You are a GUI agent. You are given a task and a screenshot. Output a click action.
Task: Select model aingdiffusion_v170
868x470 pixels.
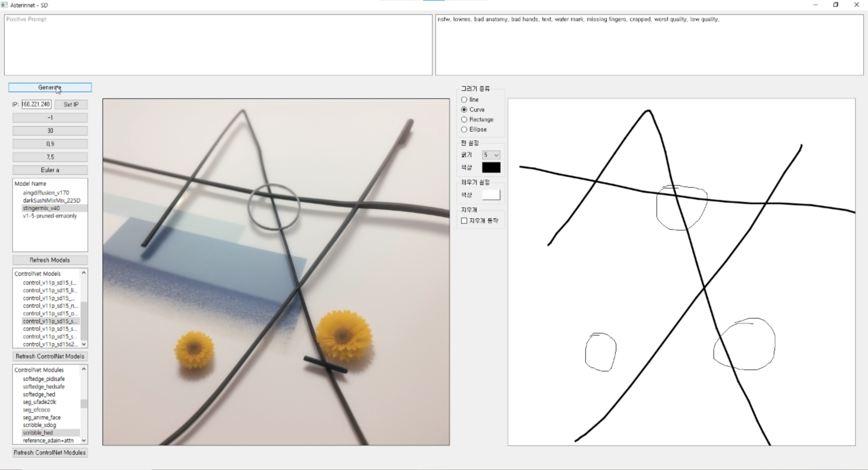(46, 193)
